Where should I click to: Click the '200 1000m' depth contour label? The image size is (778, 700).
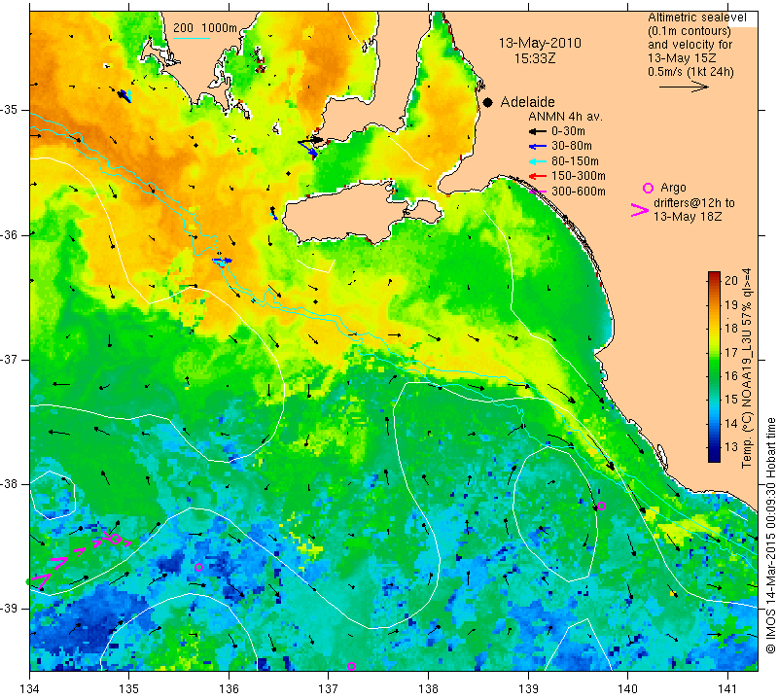(205, 28)
